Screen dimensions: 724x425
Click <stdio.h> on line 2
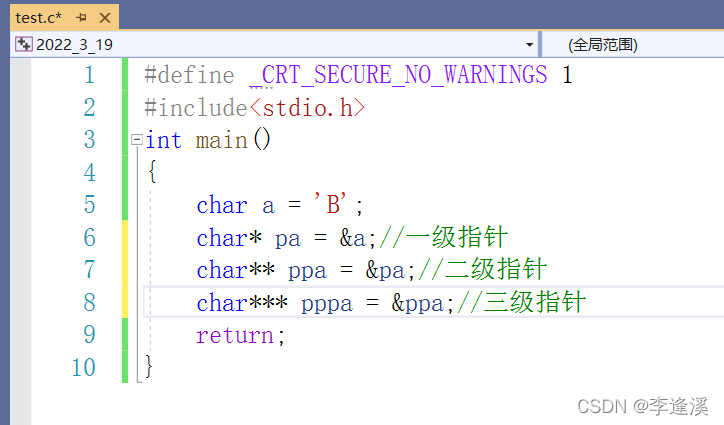pyautogui.click(x=308, y=108)
